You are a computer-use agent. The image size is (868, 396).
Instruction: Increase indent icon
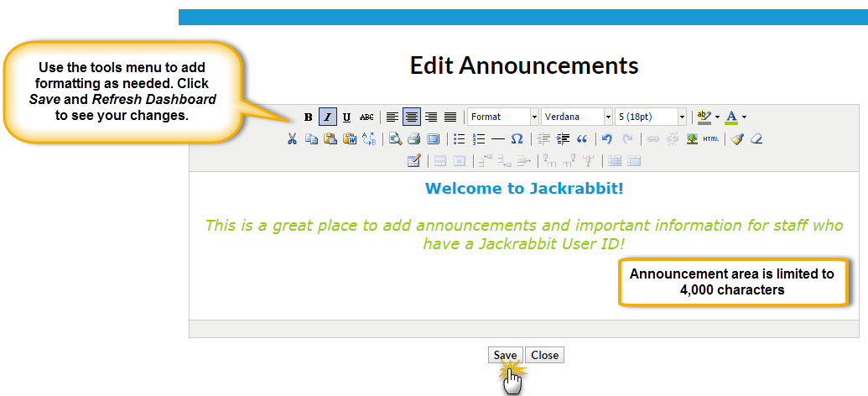pos(563,139)
